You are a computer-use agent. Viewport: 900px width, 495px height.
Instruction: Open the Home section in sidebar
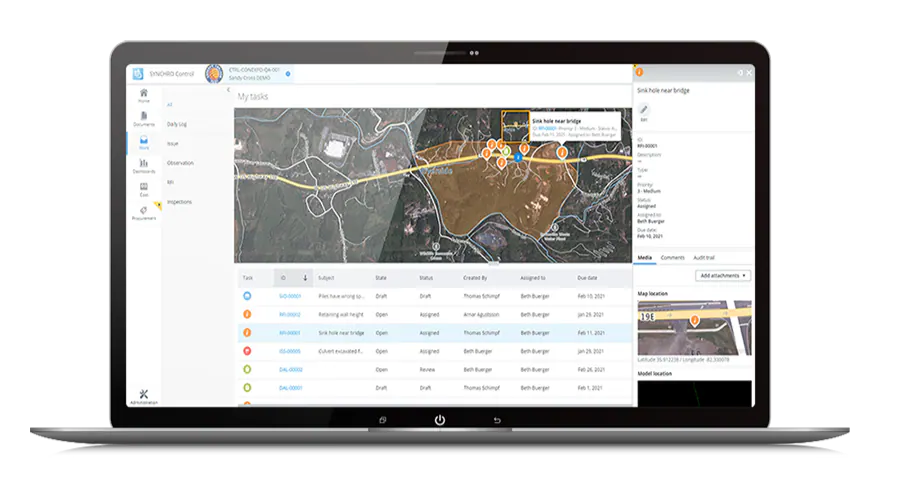(143, 95)
